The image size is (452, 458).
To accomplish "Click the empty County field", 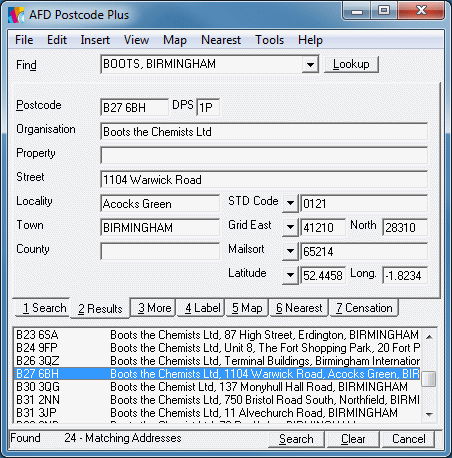I will (x=160, y=252).
